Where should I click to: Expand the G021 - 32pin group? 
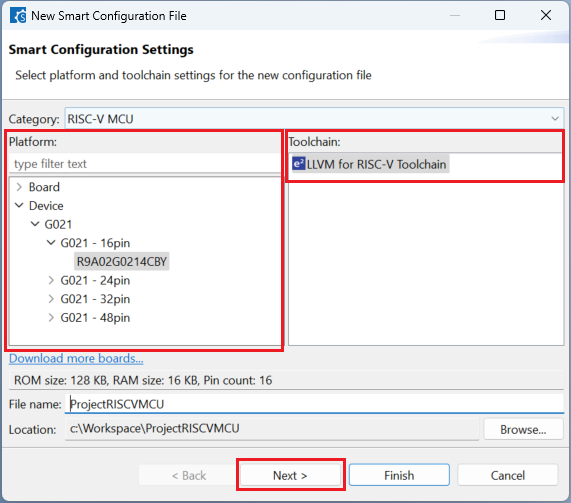51,299
